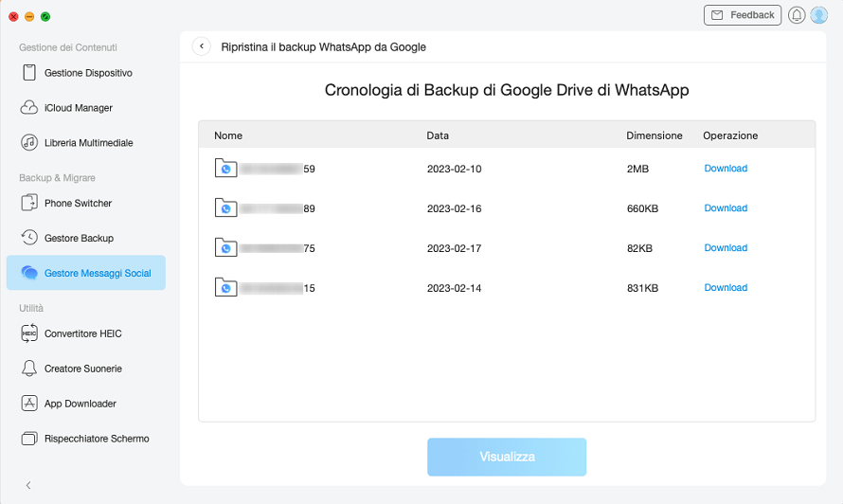Click the Rispecchiatore Schermo icon
The width and height of the screenshot is (843, 504).
[x=29, y=439]
